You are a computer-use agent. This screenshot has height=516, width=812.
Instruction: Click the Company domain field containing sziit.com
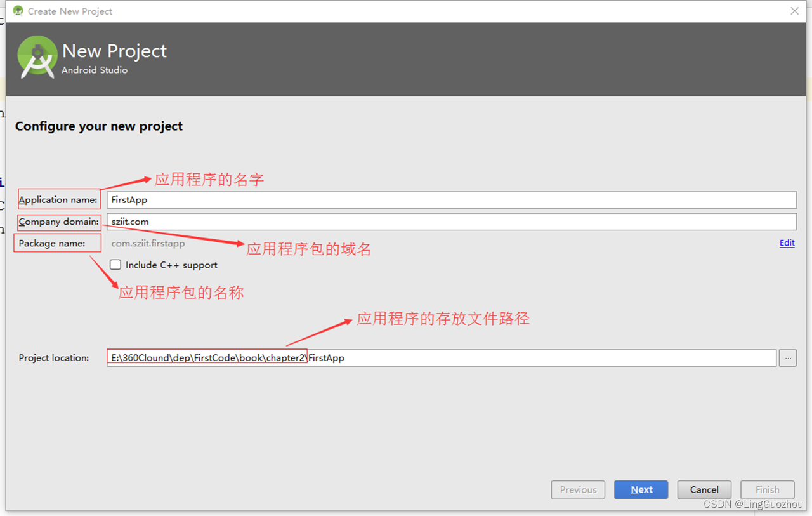[451, 222]
